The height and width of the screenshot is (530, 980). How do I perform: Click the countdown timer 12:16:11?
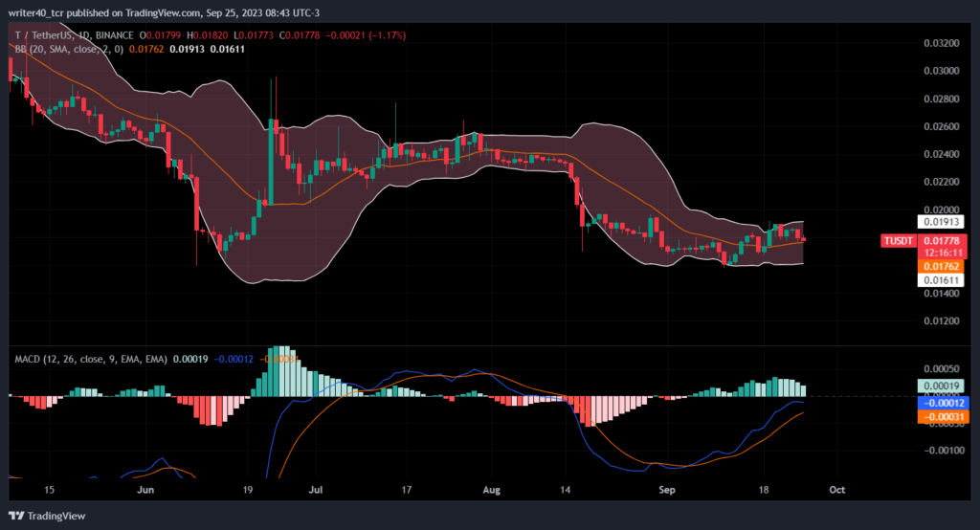click(942, 253)
